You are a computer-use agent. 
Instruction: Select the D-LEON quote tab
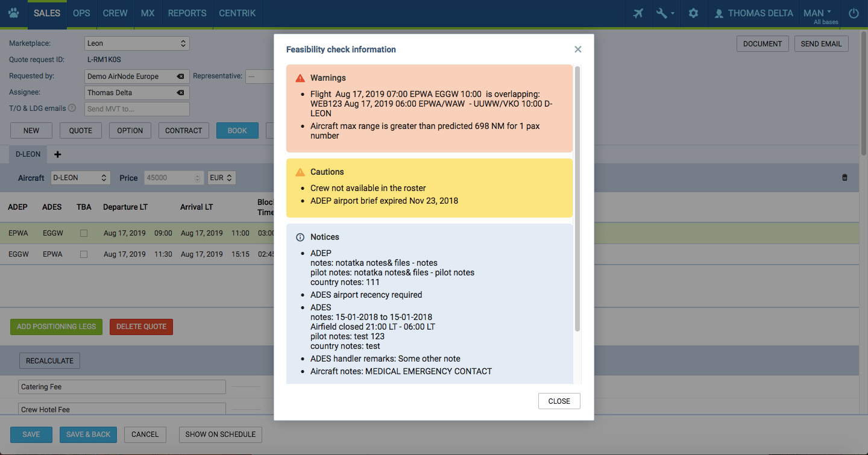point(27,154)
